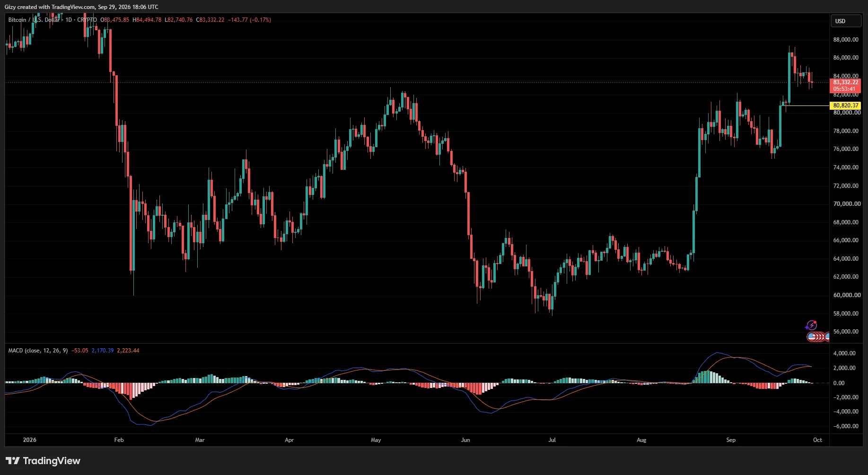Click the Jun label on time axis
868x475 pixels.
pos(465,440)
